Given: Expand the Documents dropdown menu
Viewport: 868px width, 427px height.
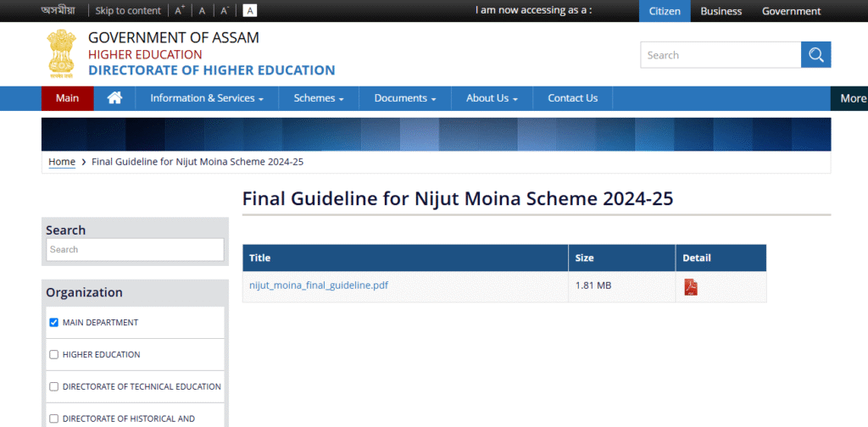Looking at the screenshot, I should [x=405, y=98].
